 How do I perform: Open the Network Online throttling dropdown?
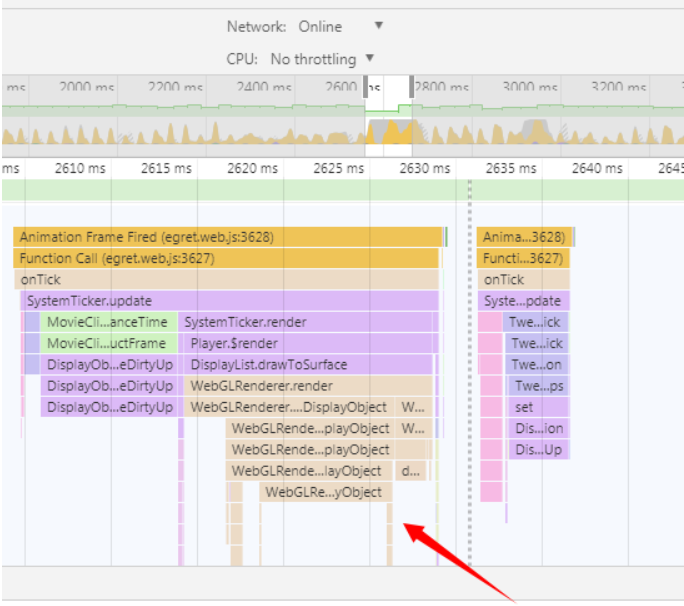pyautogui.click(x=340, y=26)
